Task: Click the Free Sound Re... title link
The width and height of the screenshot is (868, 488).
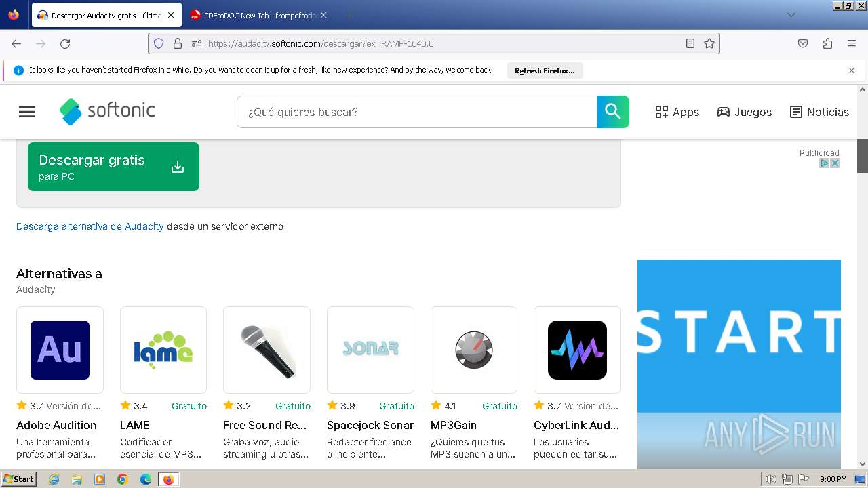Action: coord(265,425)
